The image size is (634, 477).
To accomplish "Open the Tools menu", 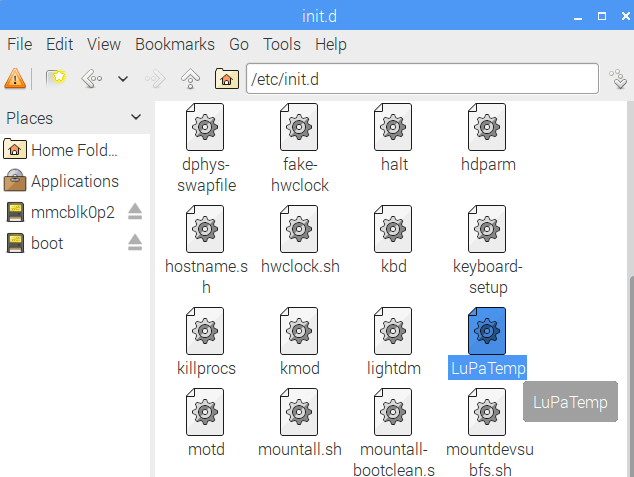I will 282,44.
